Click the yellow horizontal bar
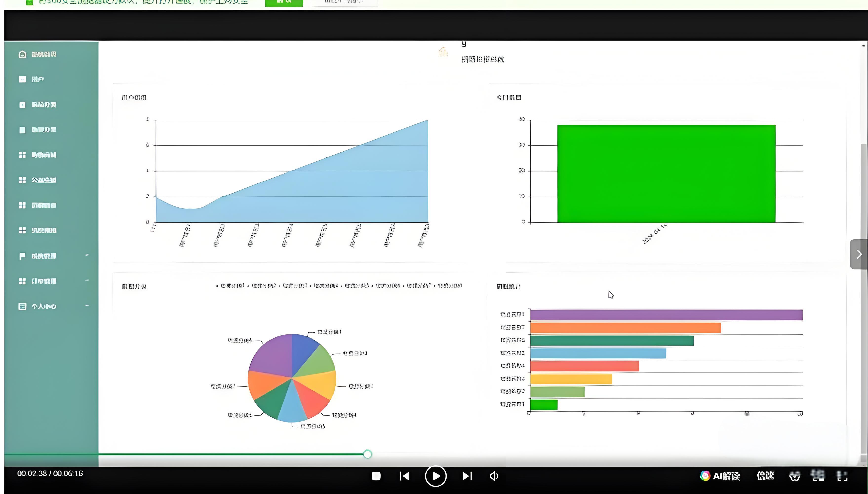This screenshot has height=494, width=868. (x=571, y=379)
